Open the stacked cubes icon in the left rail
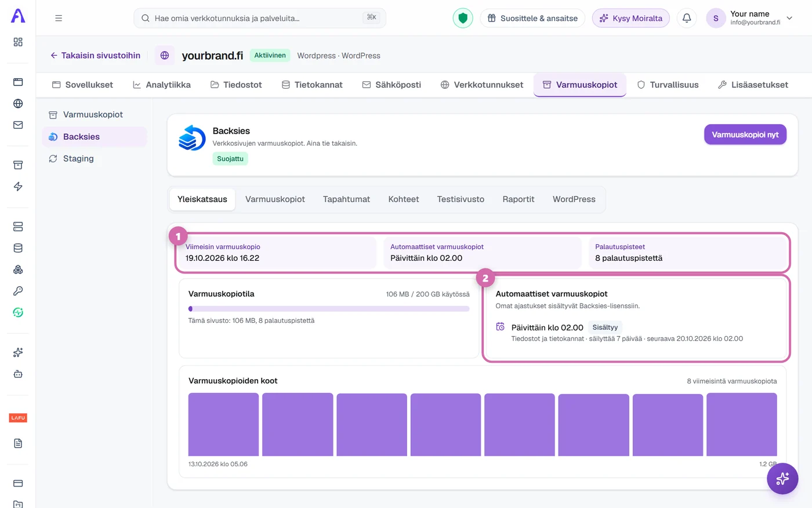 pyautogui.click(x=18, y=269)
